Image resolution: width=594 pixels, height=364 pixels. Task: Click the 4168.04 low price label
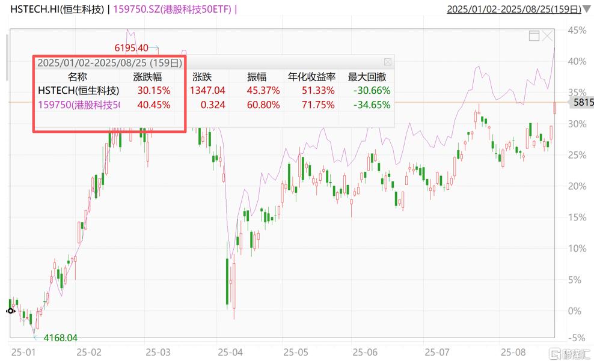coord(61,338)
